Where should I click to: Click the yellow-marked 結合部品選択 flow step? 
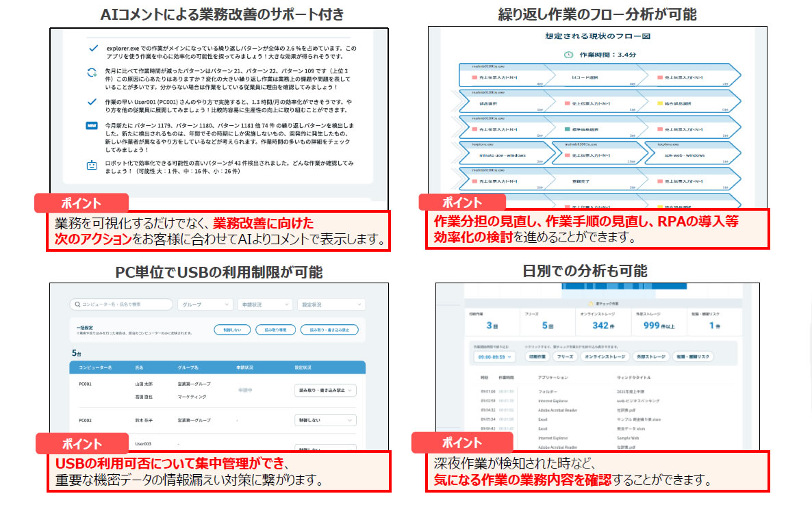674,103
